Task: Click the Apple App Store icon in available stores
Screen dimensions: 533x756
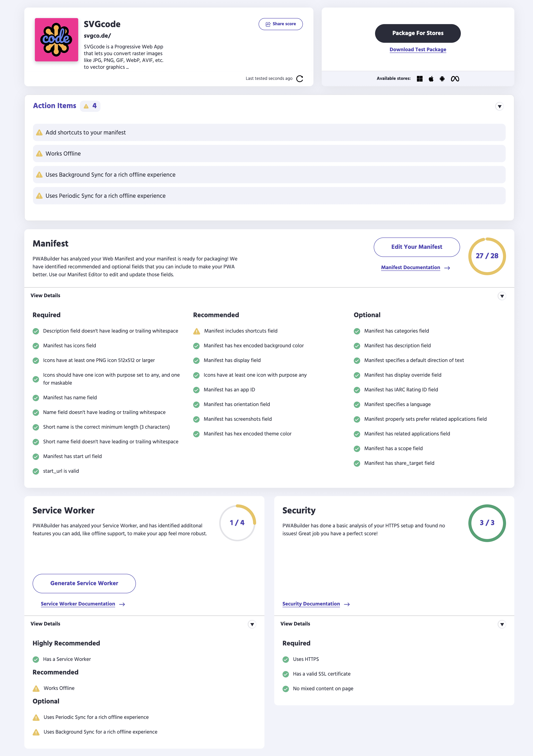Action: coord(431,78)
